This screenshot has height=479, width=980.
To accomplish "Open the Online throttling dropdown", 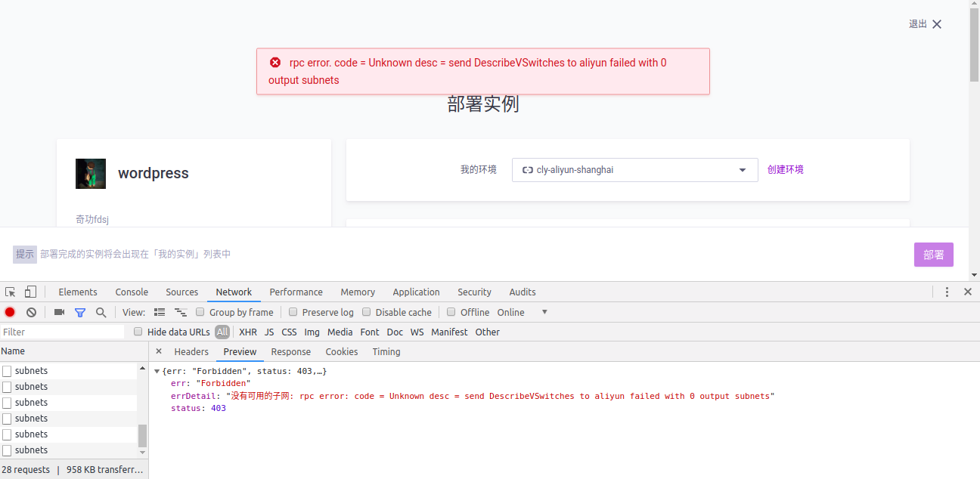I will point(522,312).
